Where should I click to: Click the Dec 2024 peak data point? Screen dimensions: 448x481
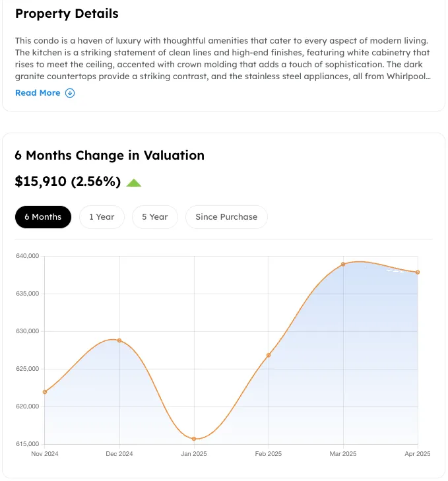pyautogui.click(x=119, y=340)
